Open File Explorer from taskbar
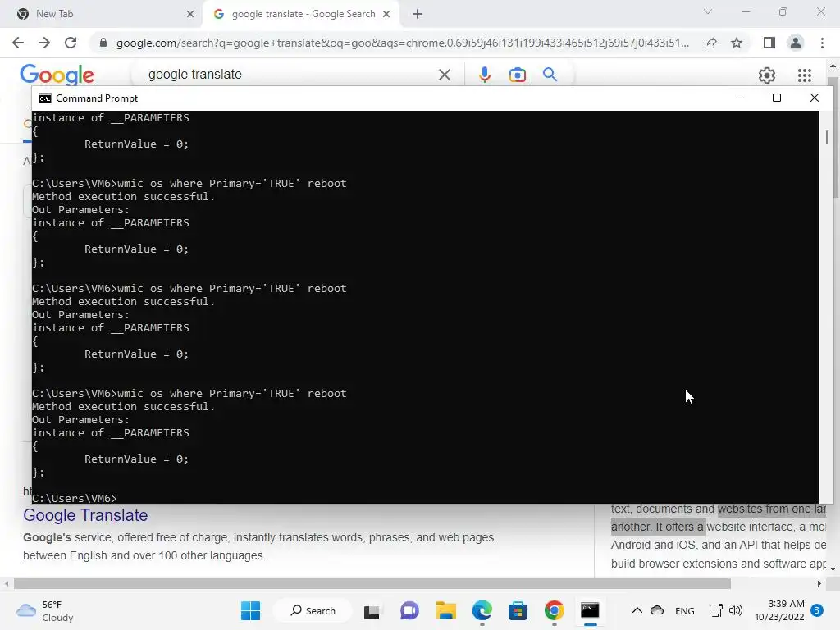 [445, 610]
